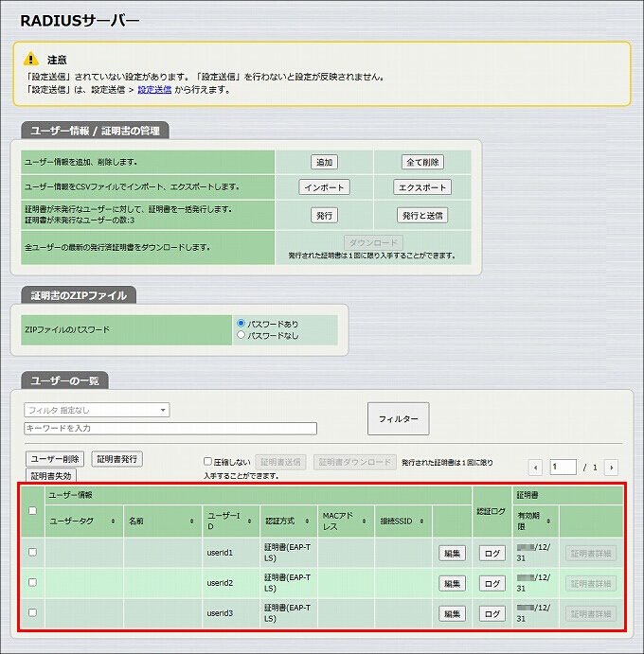Check the checkbox for userid2 row

[x=32, y=582]
